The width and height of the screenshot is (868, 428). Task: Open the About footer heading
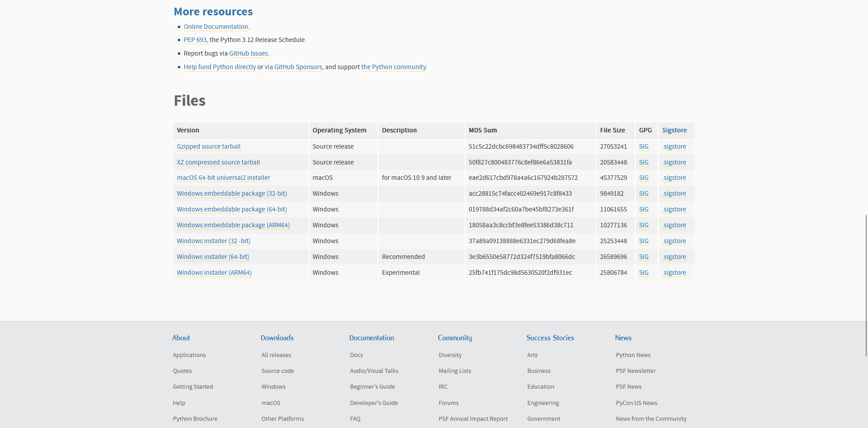tap(181, 338)
